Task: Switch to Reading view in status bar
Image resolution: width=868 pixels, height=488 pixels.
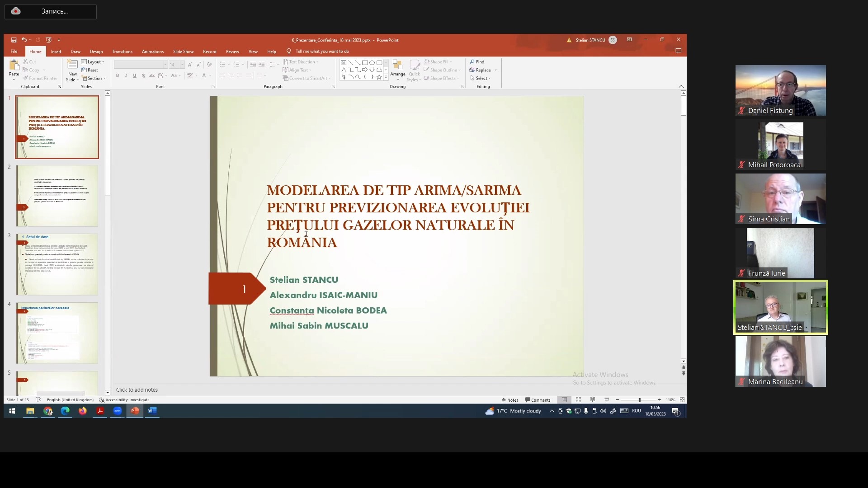Action: point(593,400)
